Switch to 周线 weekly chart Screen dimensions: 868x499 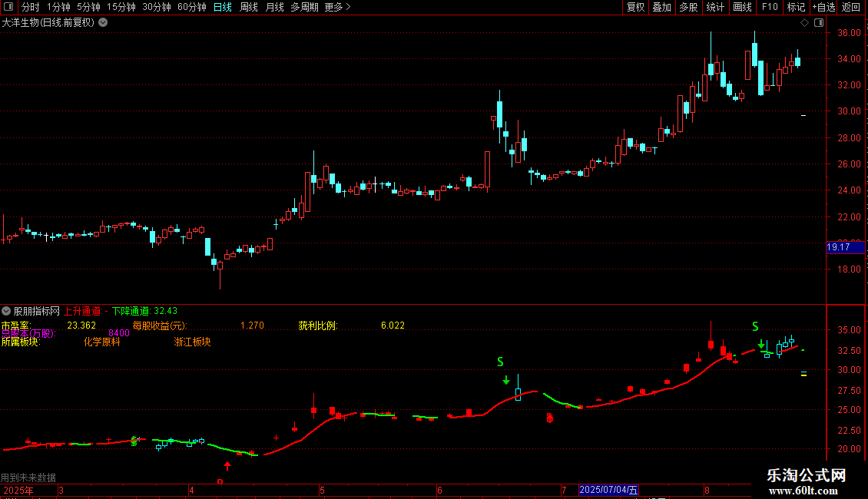pyautogui.click(x=249, y=7)
